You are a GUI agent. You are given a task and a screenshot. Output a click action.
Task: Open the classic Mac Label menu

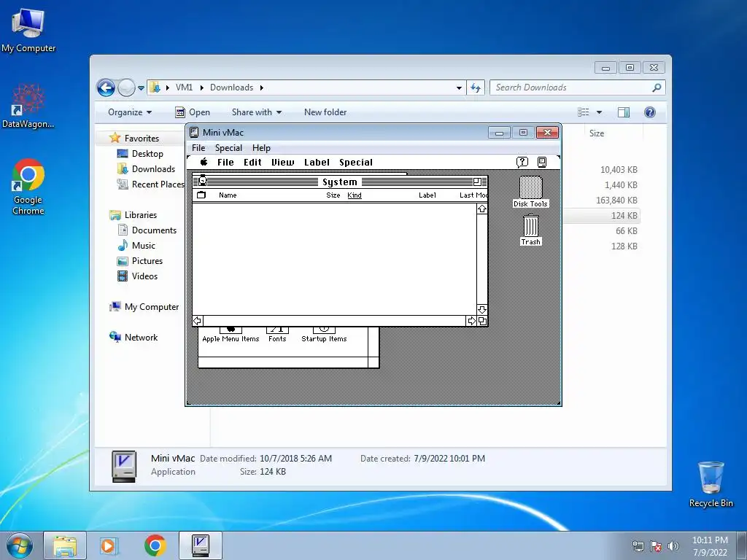click(317, 163)
